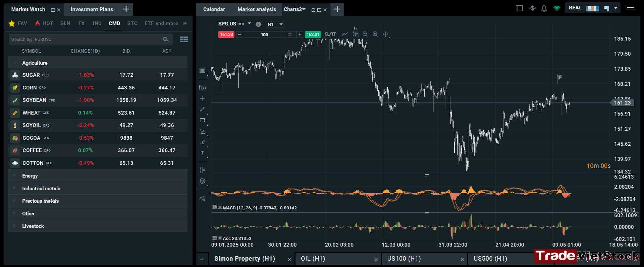Open the SPG.US symbol dropdown
The image size is (644, 267).
pos(249,23)
